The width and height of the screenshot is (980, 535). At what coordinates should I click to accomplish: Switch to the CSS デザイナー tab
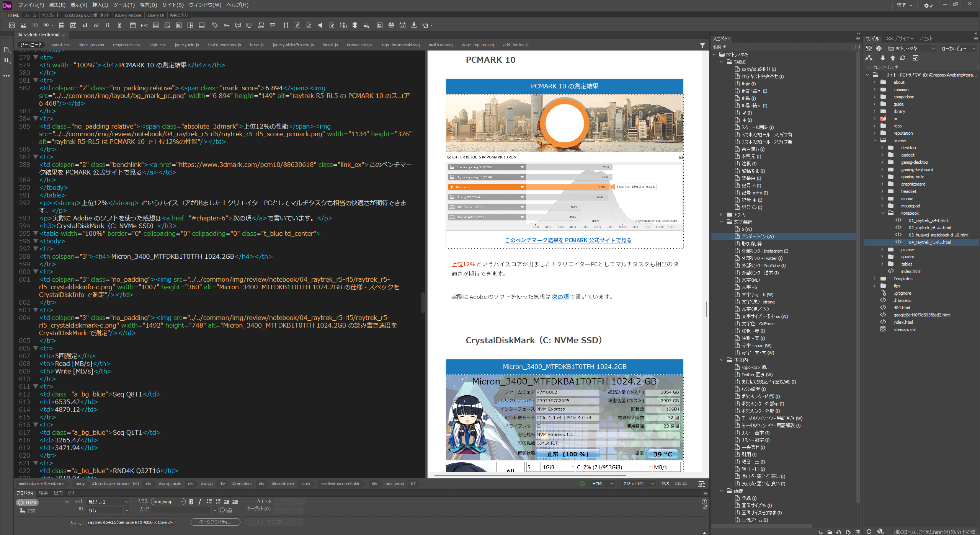[x=898, y=39]
